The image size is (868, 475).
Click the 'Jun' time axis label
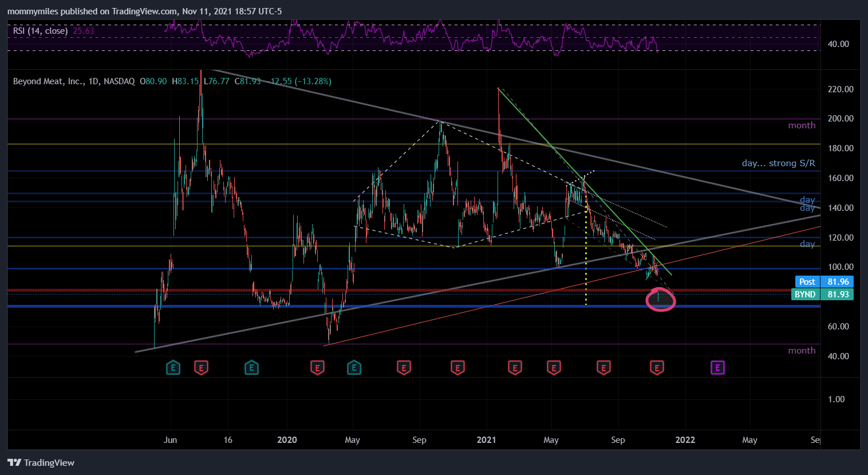click(170, 440)
